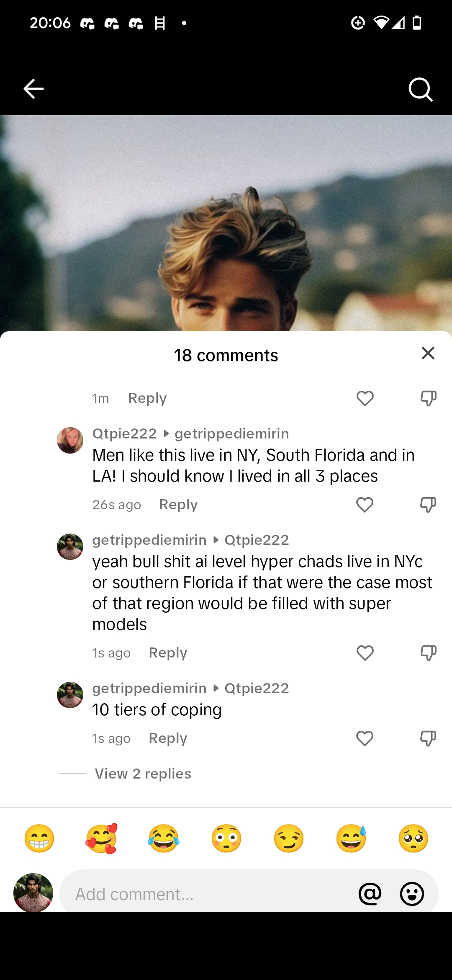The height and width of the screenshot is (980, 452).
Task: Close the comments panel
Action: pos(428,353)
